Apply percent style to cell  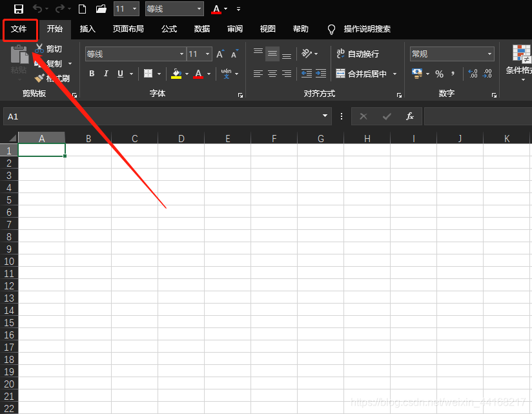[440, 74]
